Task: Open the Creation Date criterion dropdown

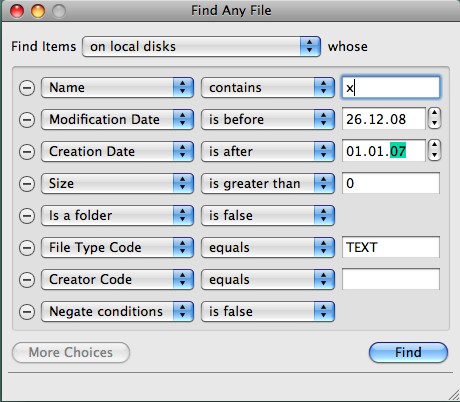Action: [117, 152]
